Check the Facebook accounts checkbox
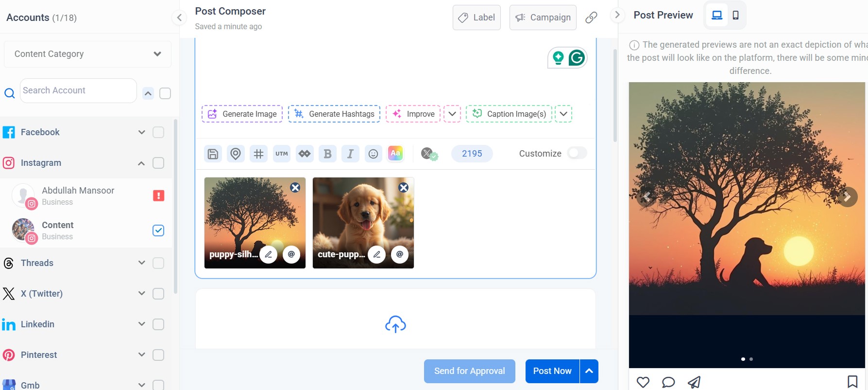 (x=158, y=132)
